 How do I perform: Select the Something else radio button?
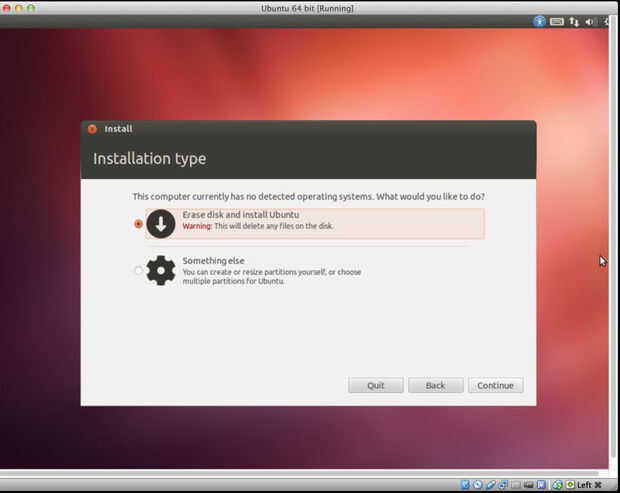[x=138, y=270]
